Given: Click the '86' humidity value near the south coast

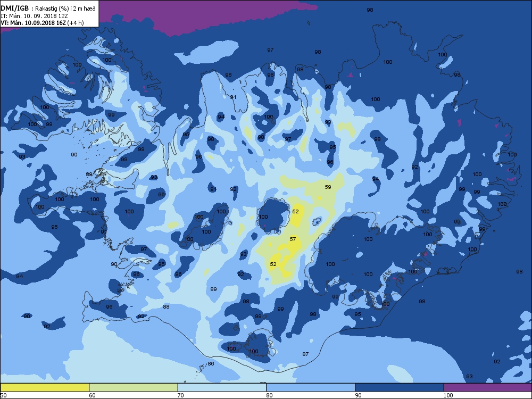Looking at the screenshot, I should 211,364.
